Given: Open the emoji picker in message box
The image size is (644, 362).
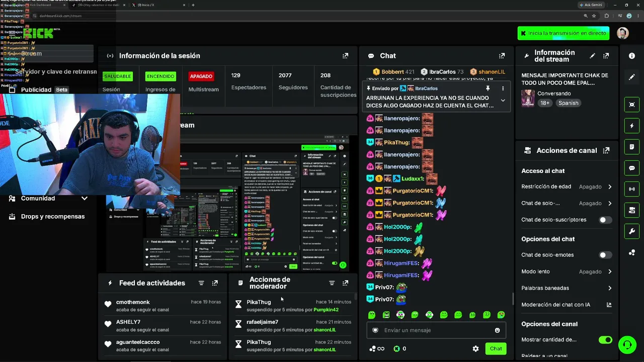Looking at the screenshot, I should coord(497,330).
